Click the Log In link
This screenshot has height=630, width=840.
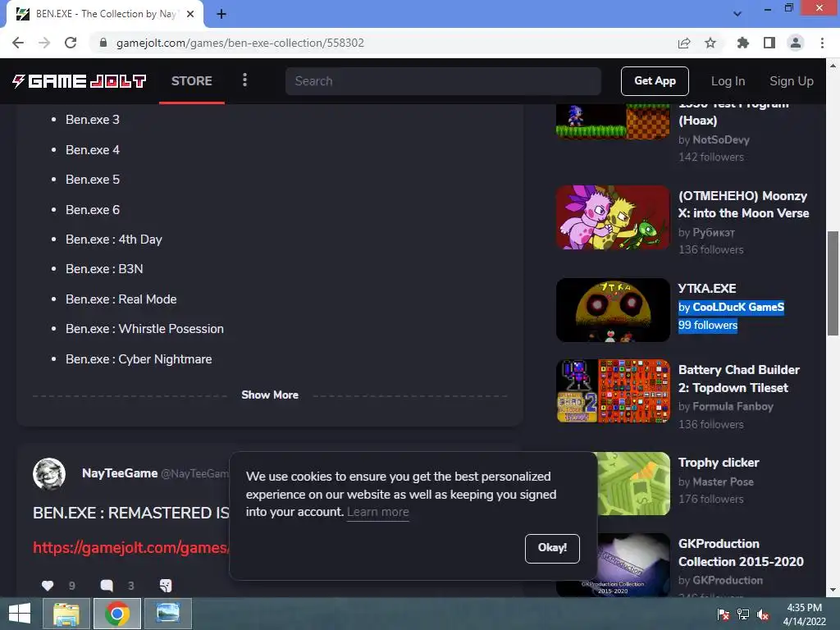pos(728,81)
